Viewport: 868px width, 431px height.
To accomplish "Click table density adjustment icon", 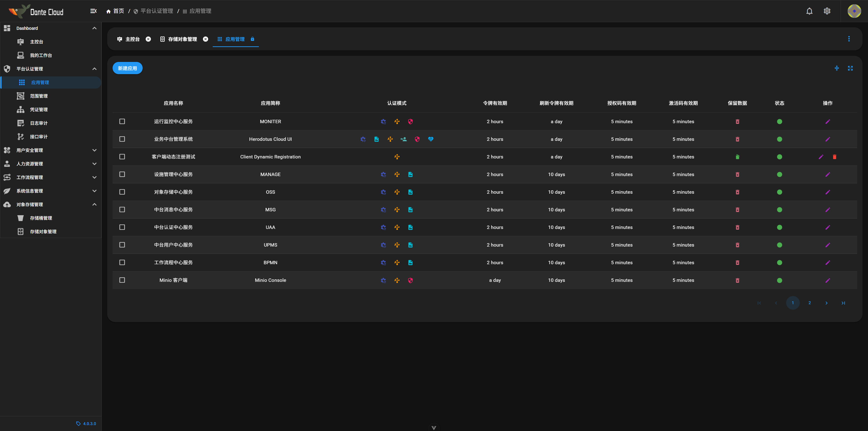I will tap(837, 68).
